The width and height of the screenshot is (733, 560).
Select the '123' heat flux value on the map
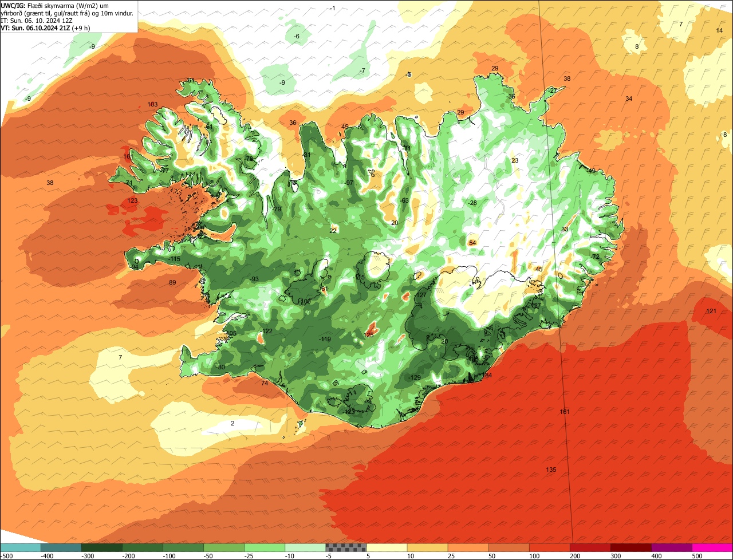pyautogui.click(x=132, y=200)
